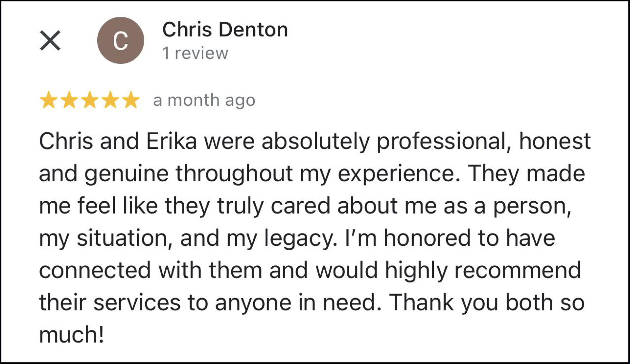This screenshot has width=630, height=364.
Task: Close the review with the X icon
Action: tap(50, 41)
